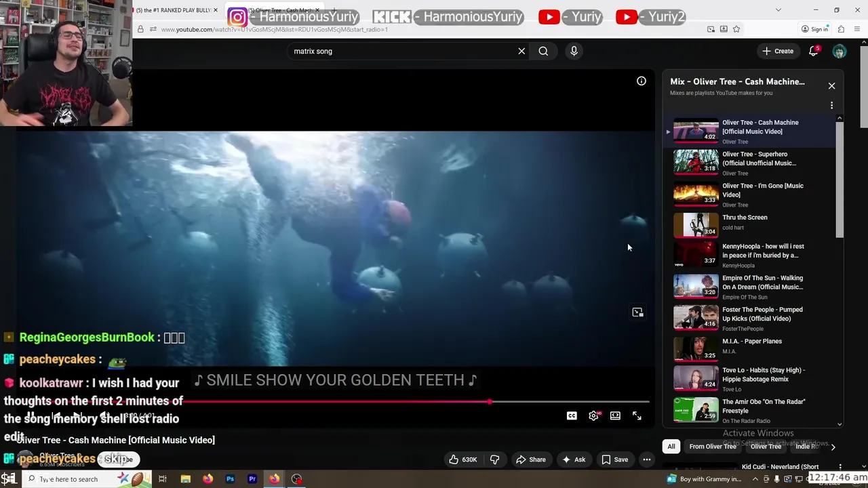Click the Firefox Sign in button
The height and width of the screenshot is (488, 868).
coord(814,29)
